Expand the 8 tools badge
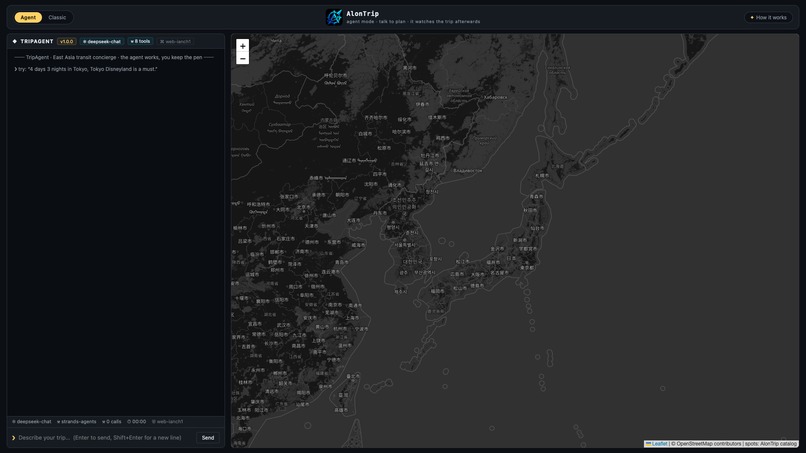Image resolution: width=806 pixels, height=453 pixels. (140, 41)
